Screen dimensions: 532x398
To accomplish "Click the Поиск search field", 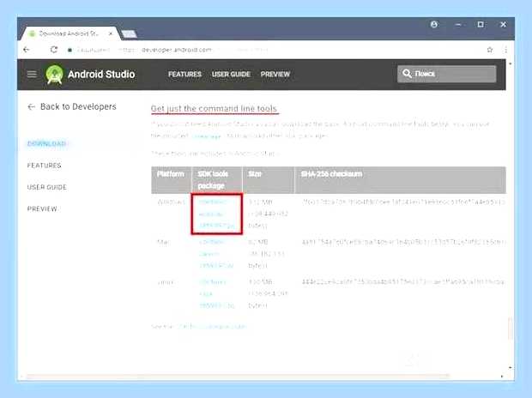I will tap(446, 74).
